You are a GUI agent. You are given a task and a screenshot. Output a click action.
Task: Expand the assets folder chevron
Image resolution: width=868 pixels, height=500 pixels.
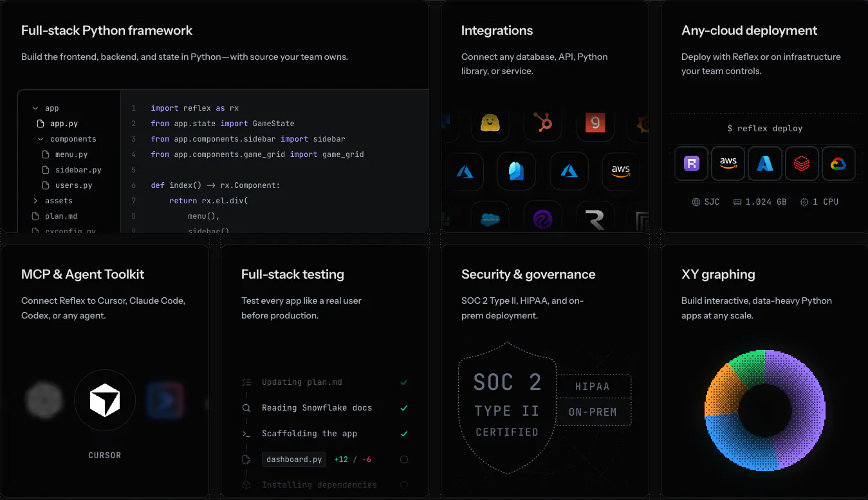[35, 201]
